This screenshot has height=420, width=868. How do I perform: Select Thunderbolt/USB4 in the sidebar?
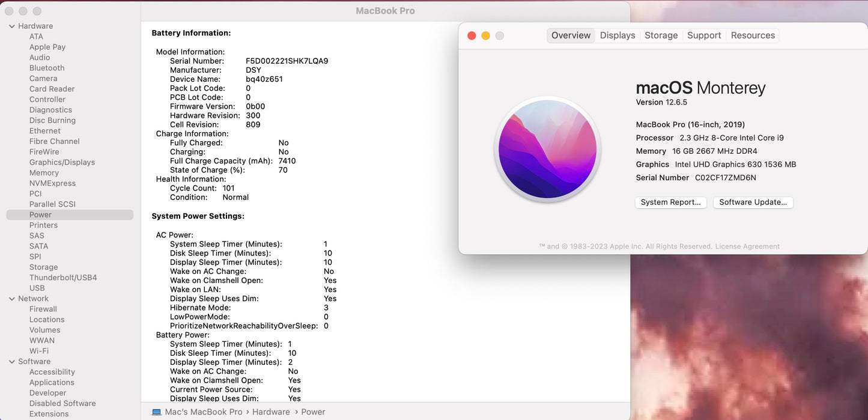coord(62,277)
